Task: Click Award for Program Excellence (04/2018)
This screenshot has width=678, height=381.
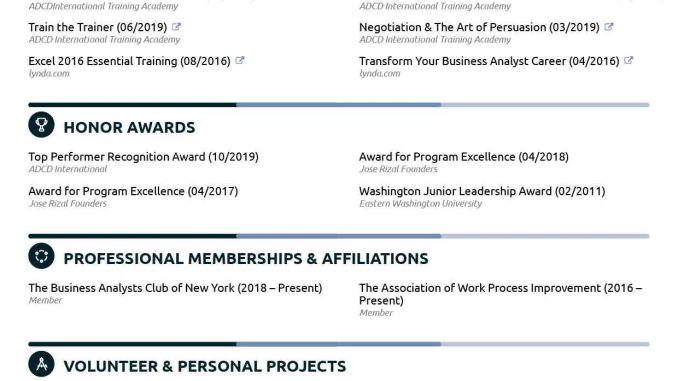Action: coord(464,157)
